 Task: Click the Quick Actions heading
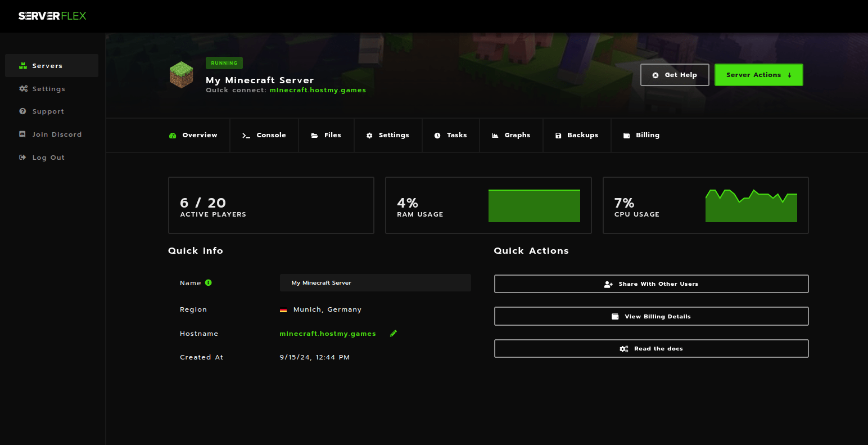coord(531,251)
